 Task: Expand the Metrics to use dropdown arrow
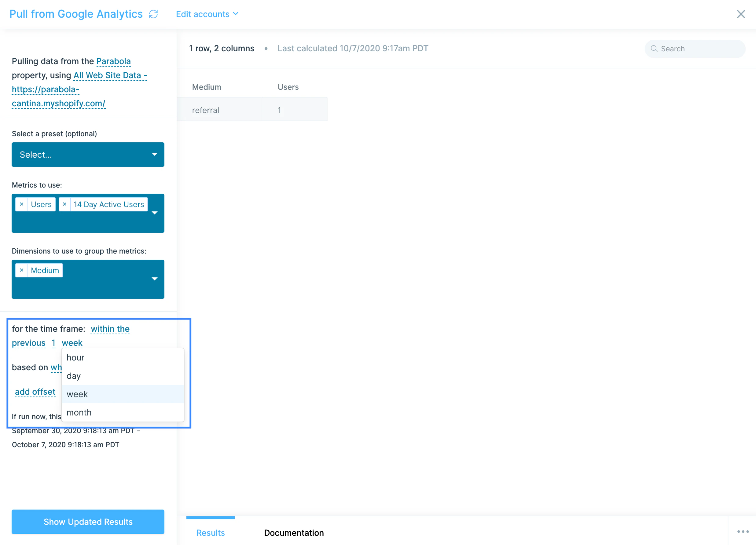pyautogui.click(x=155, y=213)
